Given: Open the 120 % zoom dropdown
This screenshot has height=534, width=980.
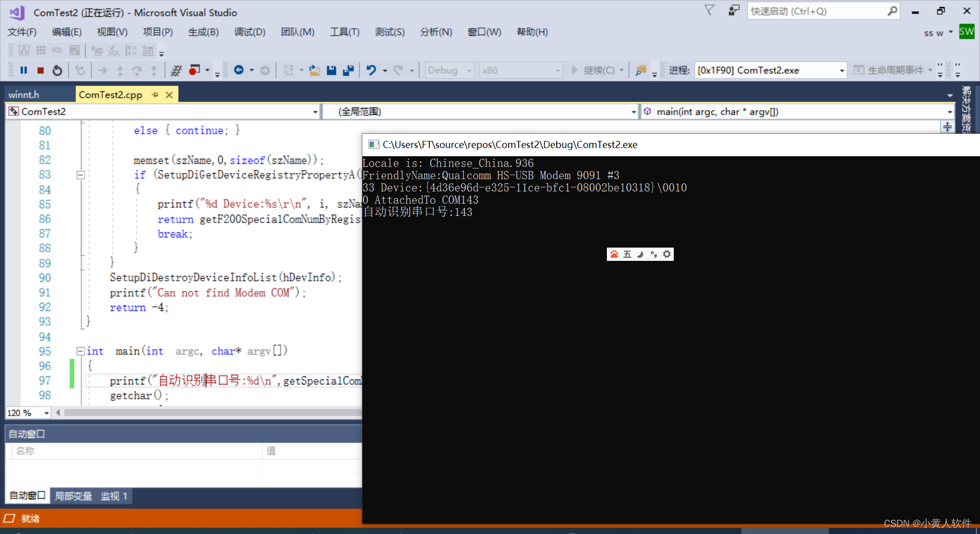Looking at the screenshot, I should click(46, 413).
